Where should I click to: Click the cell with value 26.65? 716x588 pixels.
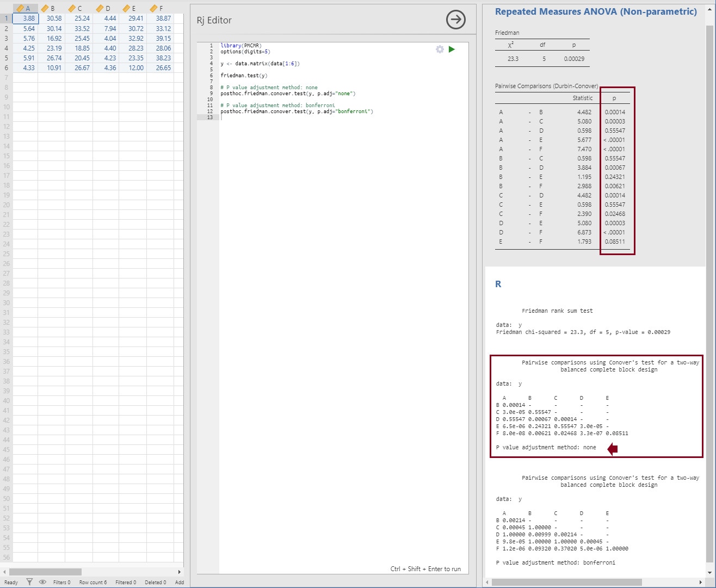point(163,68)
